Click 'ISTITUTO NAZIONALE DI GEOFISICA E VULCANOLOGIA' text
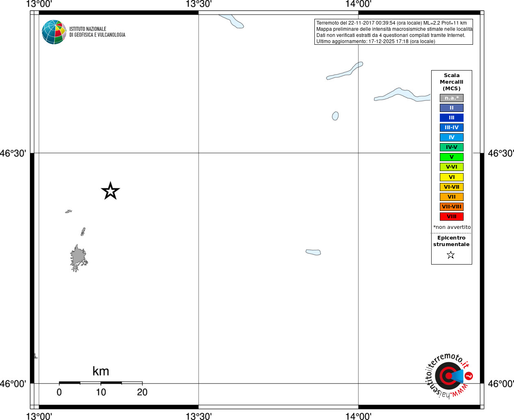Image resolution: width=514 pixels, height=420 pixels. [x=97, y=32]
